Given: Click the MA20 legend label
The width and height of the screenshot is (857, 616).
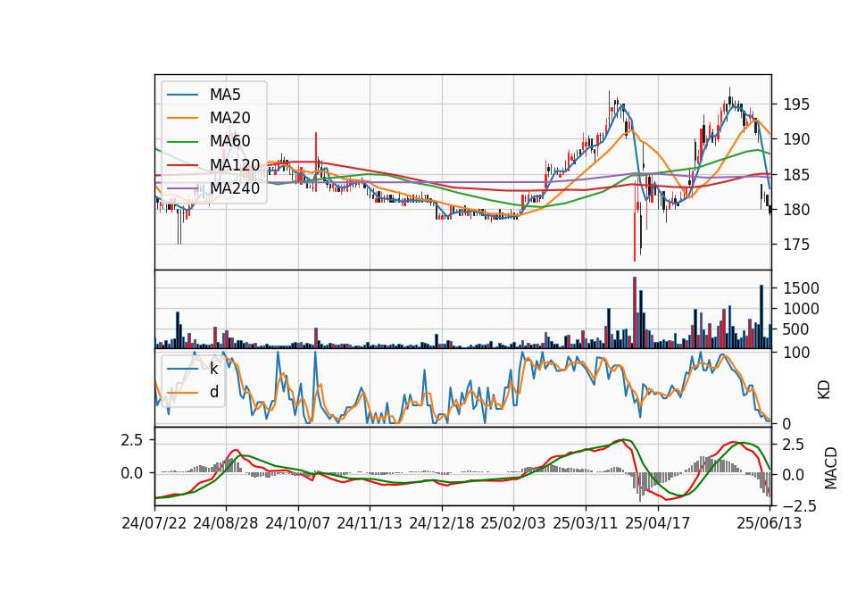Looking at the screenshot, I should pos(230,118).
